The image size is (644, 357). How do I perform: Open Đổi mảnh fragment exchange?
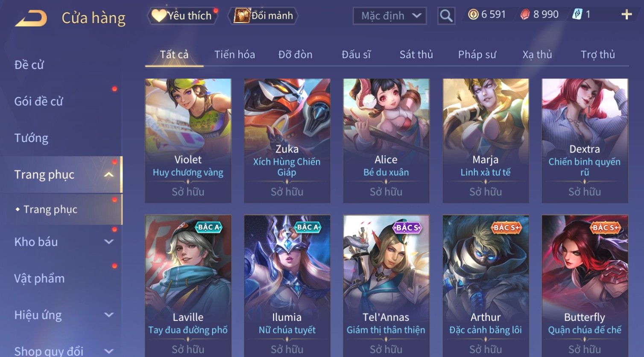pyautogui.click(x=263, y=16)
